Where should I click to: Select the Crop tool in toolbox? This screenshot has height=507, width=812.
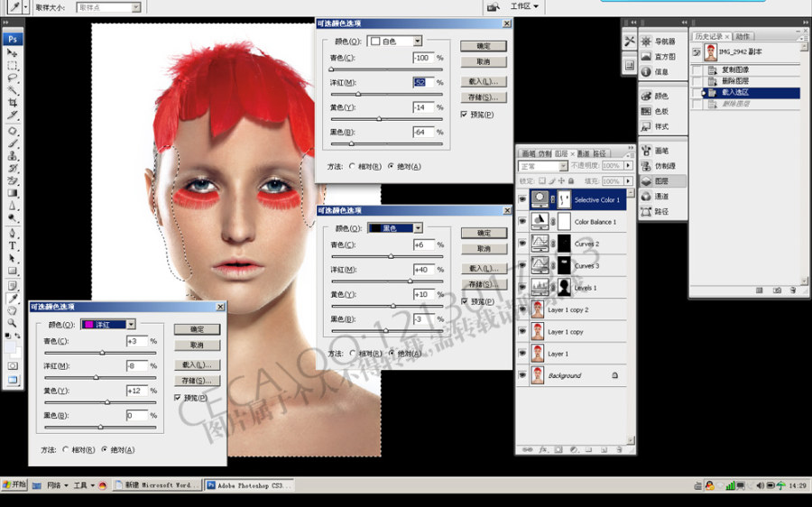tap(13, 103)
